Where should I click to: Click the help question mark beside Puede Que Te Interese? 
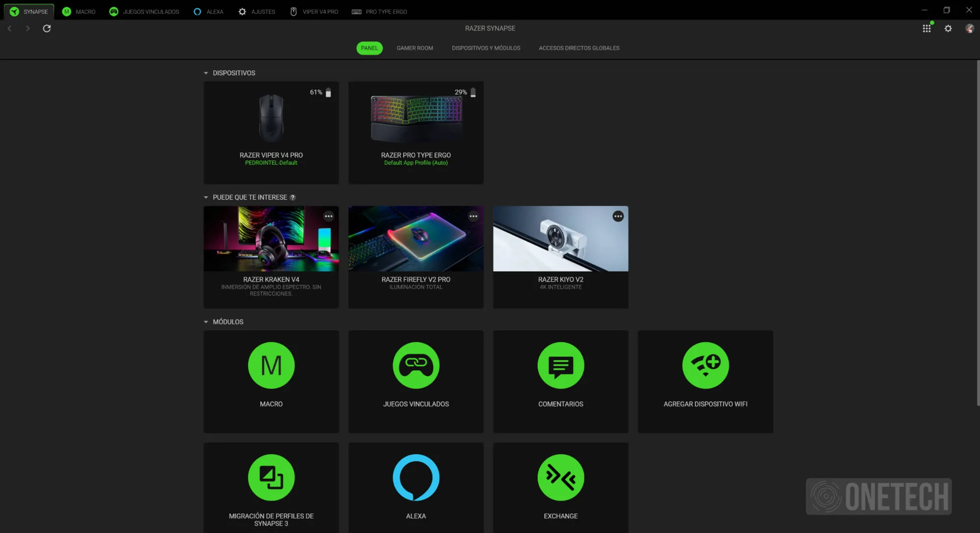(293, 198)
